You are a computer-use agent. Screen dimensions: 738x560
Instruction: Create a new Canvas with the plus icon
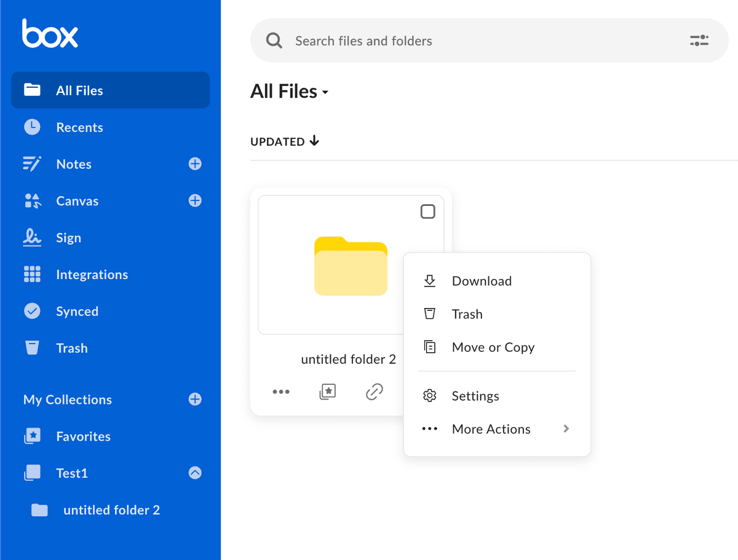[x=195, y=200]
